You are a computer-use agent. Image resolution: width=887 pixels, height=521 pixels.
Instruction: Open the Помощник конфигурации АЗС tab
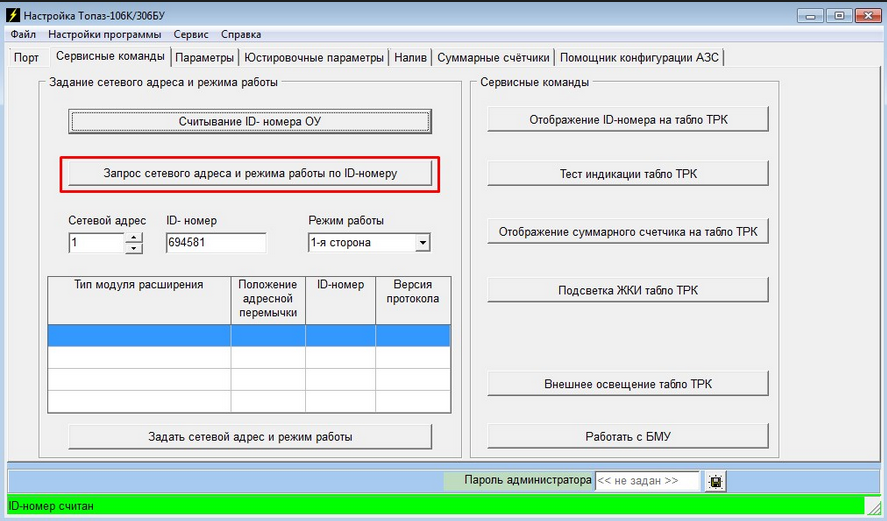pyautogui.click(x=639, y=58)
